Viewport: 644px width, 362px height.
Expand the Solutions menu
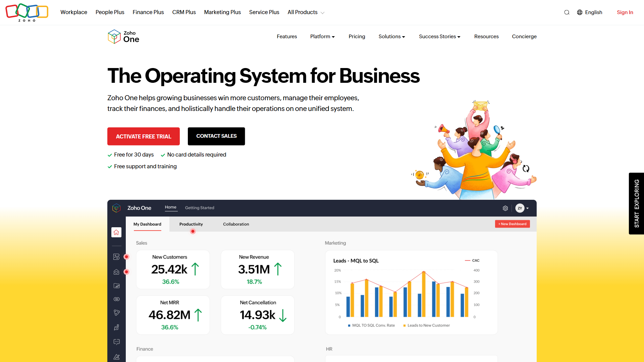coord(392,37)
